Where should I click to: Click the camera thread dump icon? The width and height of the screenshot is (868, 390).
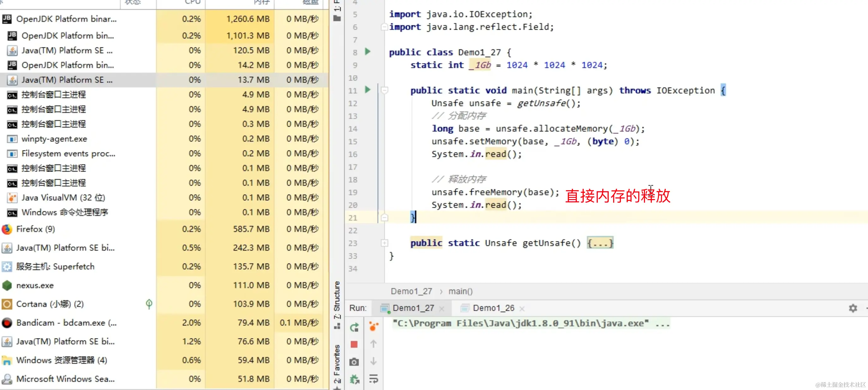(354, 362)
